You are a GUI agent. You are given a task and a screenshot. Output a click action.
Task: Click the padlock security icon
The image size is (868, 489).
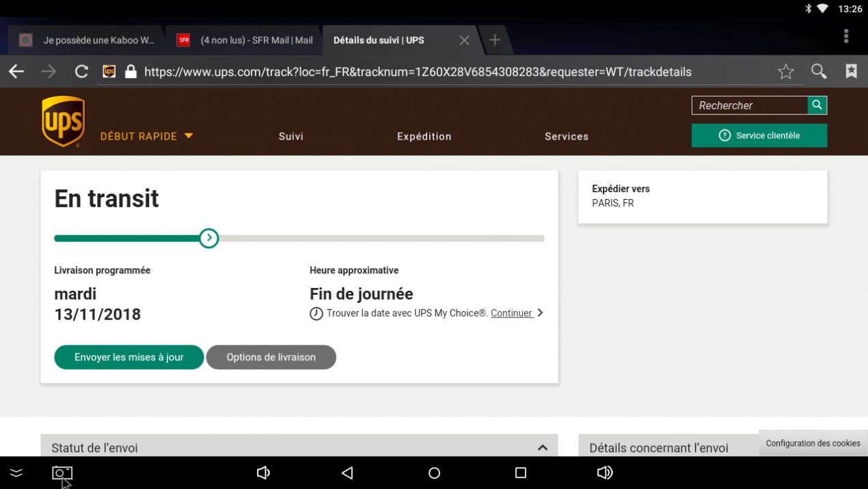point(131,71)
